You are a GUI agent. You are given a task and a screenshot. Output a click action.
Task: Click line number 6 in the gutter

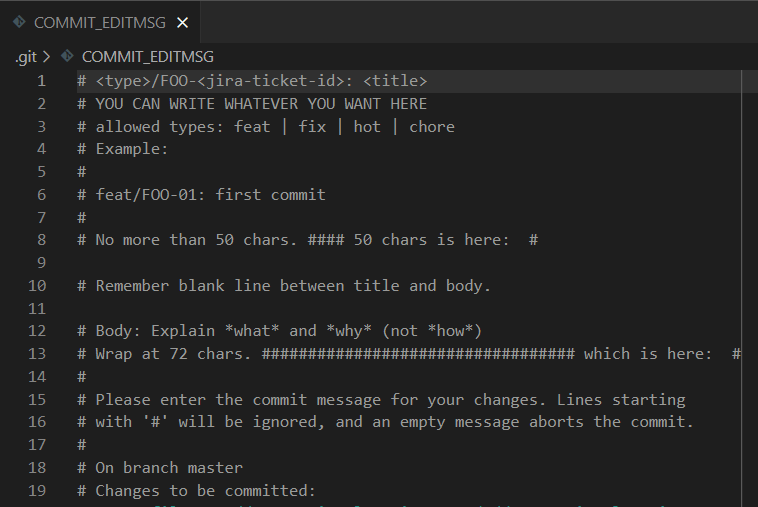[x=42, y=195]
